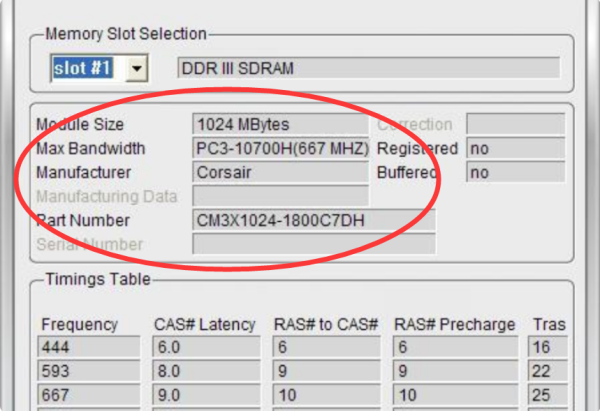This screenshot has width=600, height=411.
Task: Click the 'PC3-10700H(667 MHZ)' bandwidth value
Action: tap(280, 148)
